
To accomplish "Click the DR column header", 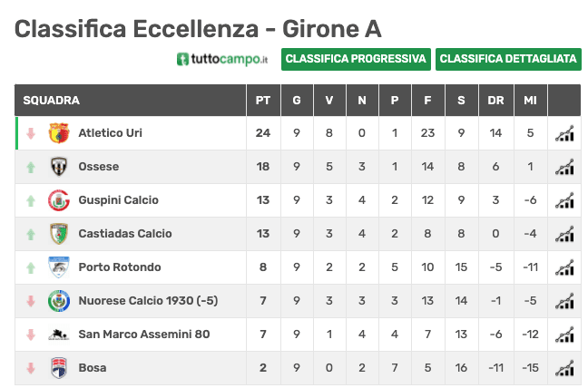I will click(x=495, y=101).
